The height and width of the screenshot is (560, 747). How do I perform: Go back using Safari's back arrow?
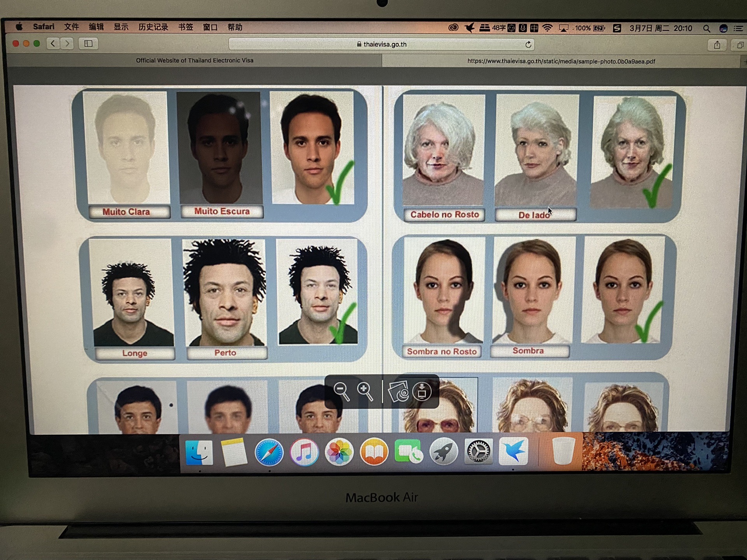coord(53,44)
